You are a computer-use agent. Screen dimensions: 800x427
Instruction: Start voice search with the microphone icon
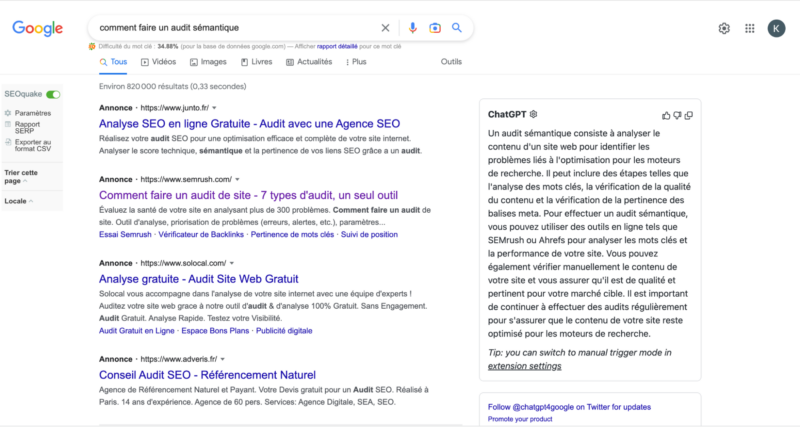click(x=413, y=28)
